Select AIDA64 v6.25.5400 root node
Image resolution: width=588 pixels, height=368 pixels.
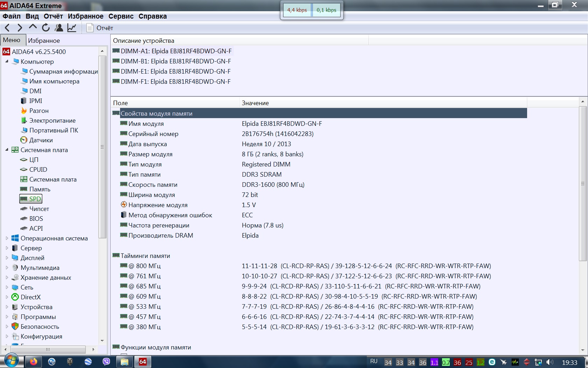pyautogui.click(x=34, y=52)
